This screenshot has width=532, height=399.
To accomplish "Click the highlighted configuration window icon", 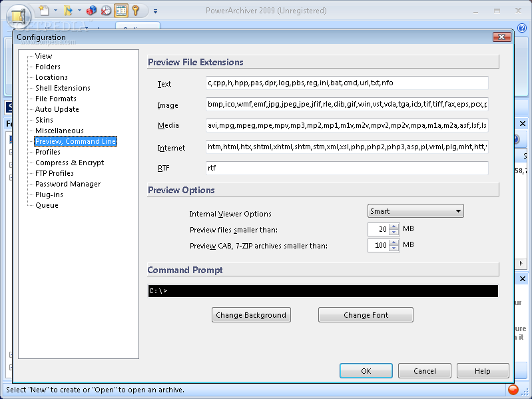I will point(121,11).
